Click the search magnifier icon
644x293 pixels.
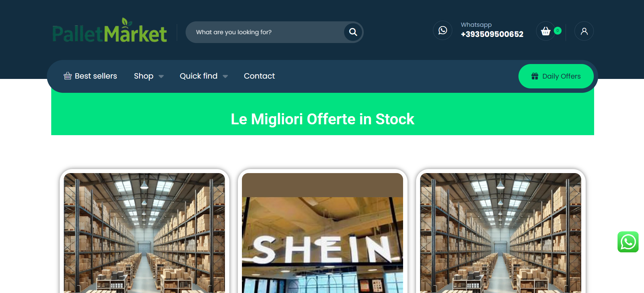pyautogui.click(x=353, y=32)
